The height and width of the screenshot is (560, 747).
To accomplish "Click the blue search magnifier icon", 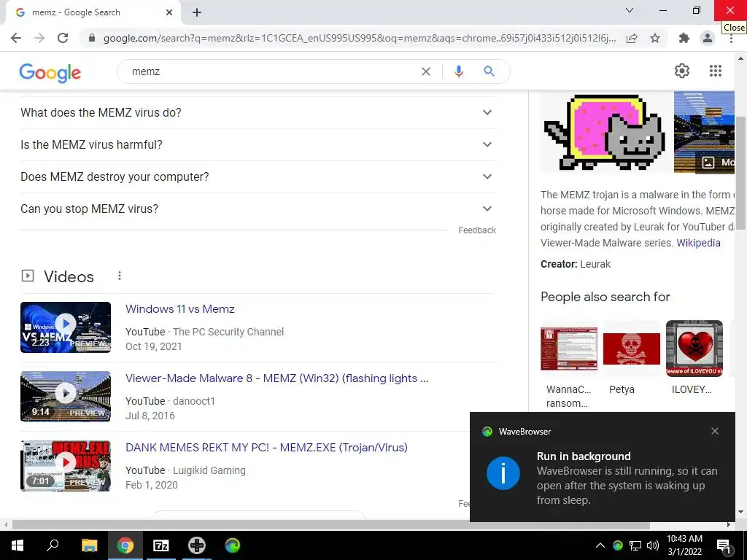I will (x=489, y=71).
